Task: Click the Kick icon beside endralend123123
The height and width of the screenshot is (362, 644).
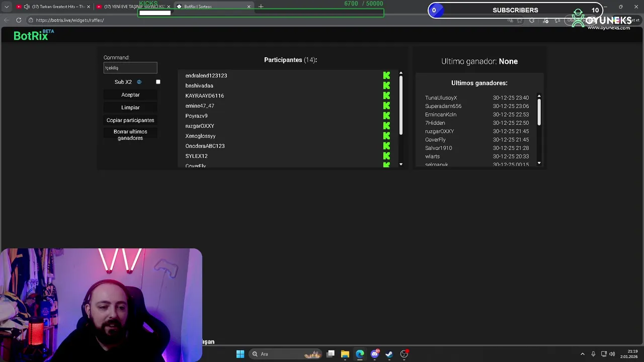Action: 386,75
